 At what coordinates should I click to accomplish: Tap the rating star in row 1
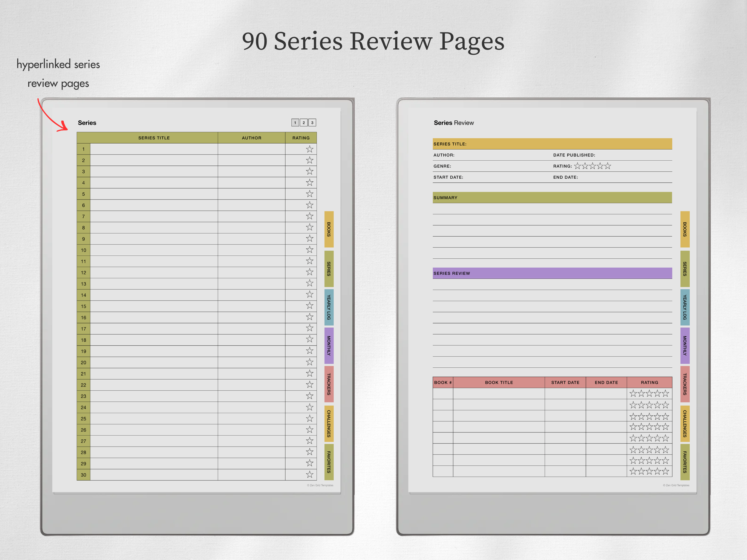310,149
